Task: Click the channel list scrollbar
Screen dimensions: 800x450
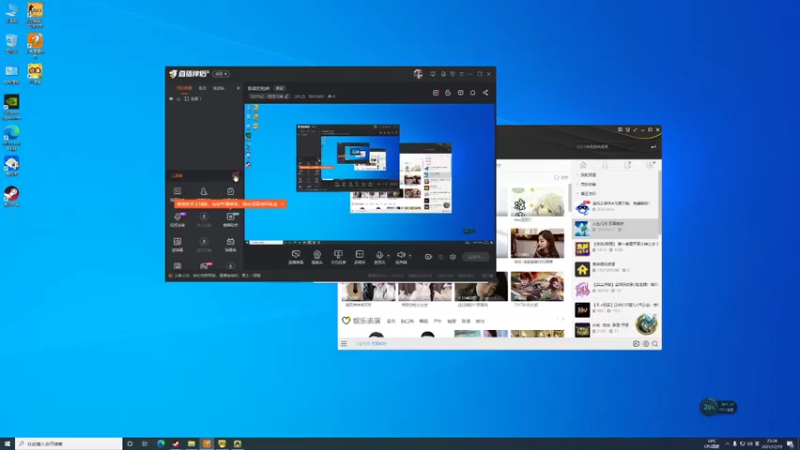Action: pyautogui.click(x=659, y=204)
